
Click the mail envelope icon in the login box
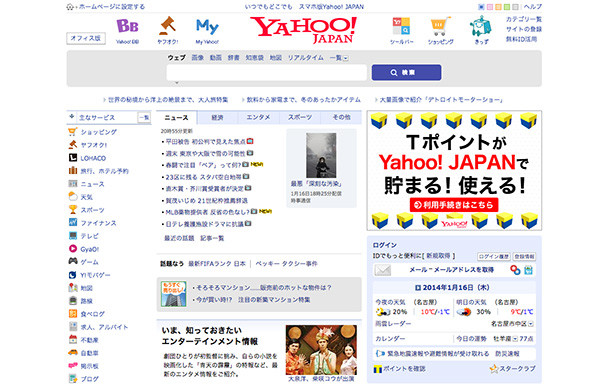383,270
